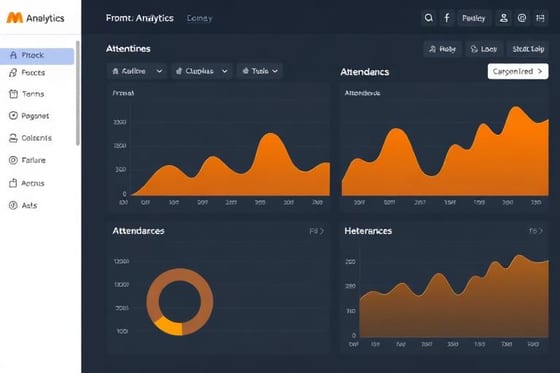560x373 pixels.
Task: Click the Stdt Lolp button
Action: pyautogui.click(x=528, y=49)
